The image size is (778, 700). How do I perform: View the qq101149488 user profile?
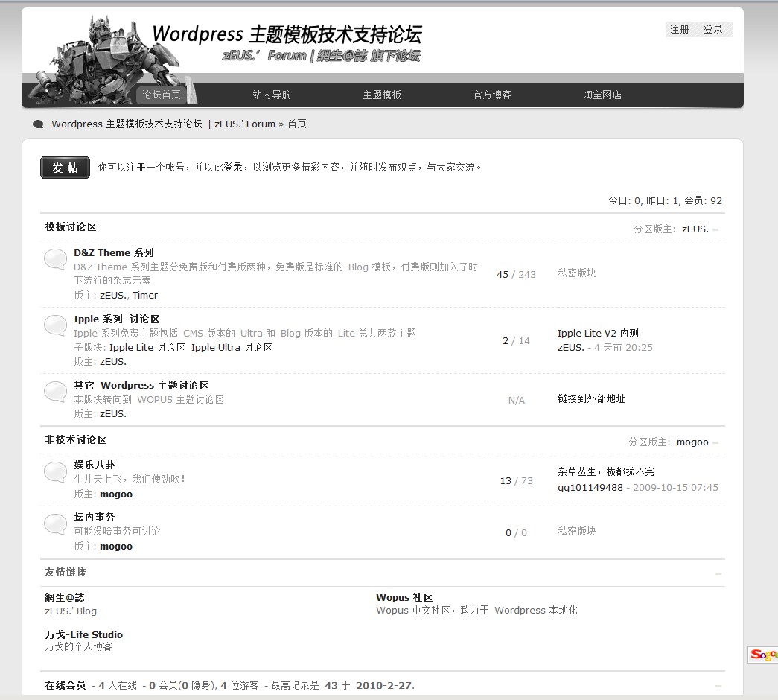590,488
